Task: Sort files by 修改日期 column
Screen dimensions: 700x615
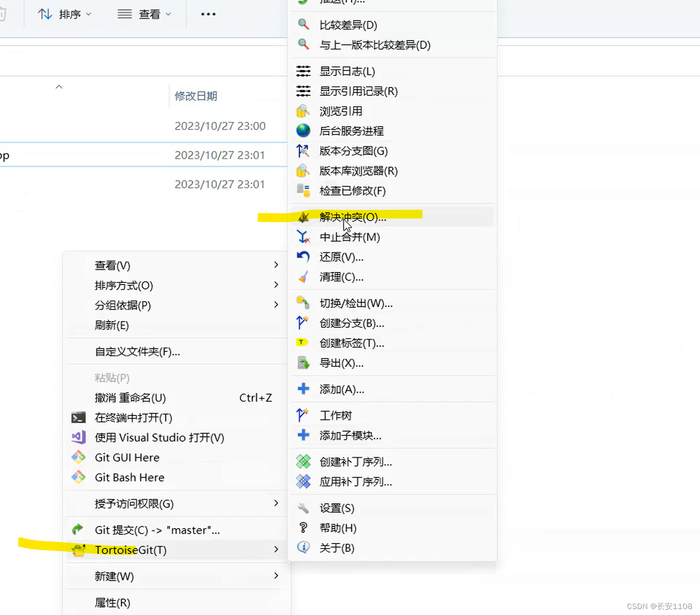Action: tap(196, 96)
